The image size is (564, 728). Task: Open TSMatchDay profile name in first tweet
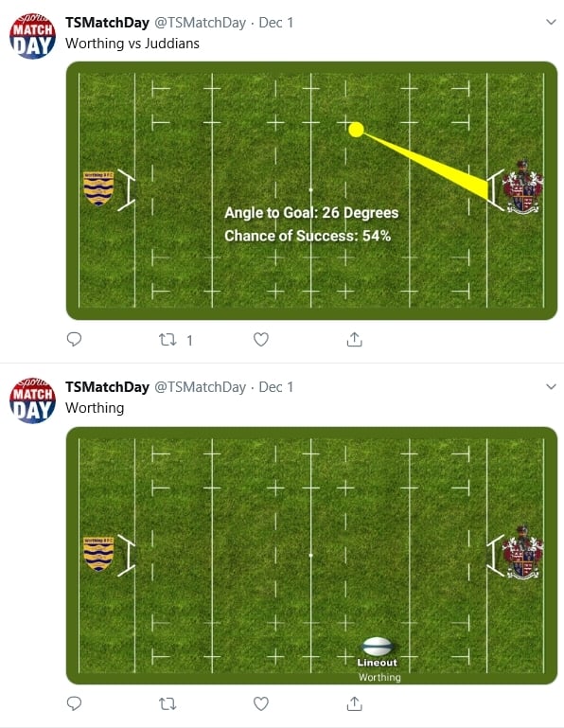[107, 23]
